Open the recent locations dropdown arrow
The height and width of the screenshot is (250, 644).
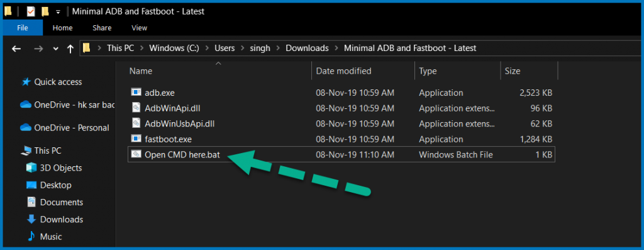coord(56,48)
